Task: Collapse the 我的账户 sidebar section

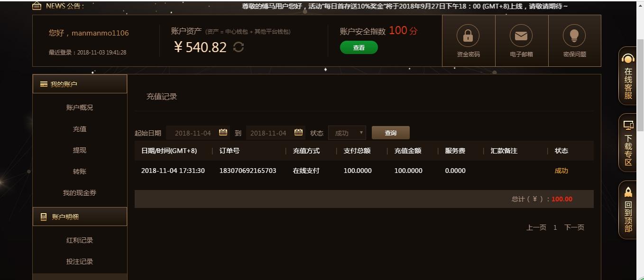Action: coord(80,84)
